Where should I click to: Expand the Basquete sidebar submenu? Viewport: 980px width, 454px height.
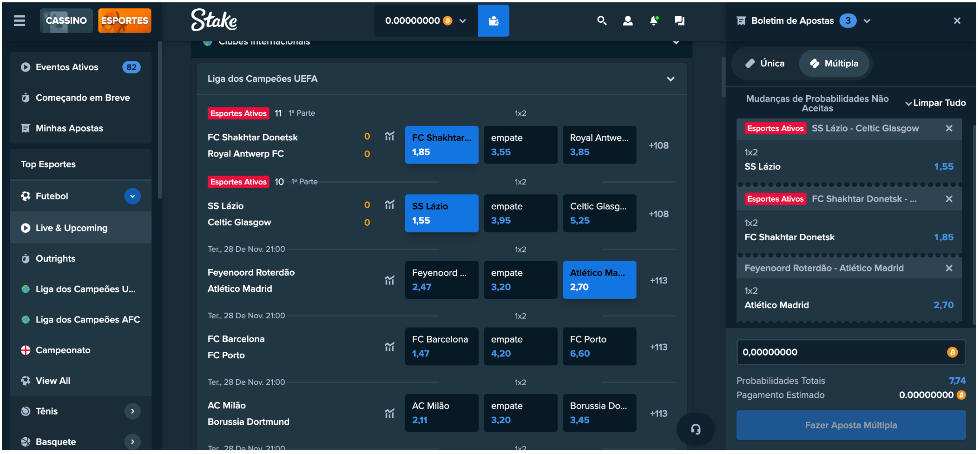coord(132,442)
